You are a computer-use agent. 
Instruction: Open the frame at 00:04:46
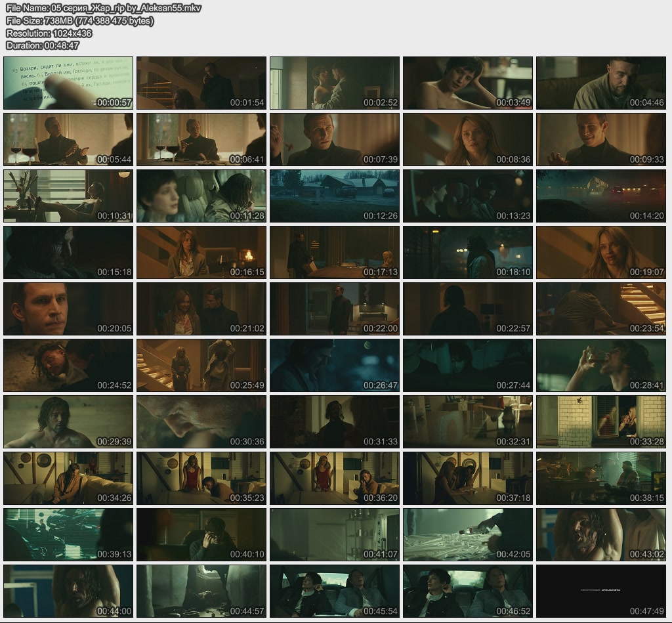click(601, 83)
